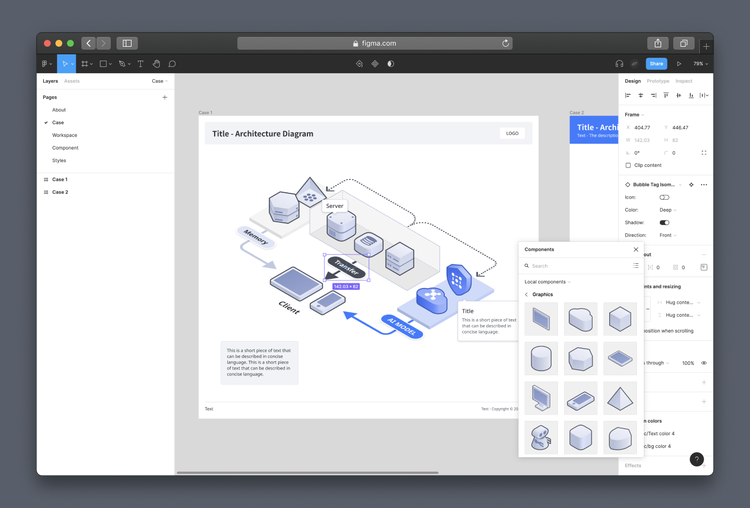Enable the Clip content checkbox
750x508 pixels.
pyautogui.click(x=628, y=165)
